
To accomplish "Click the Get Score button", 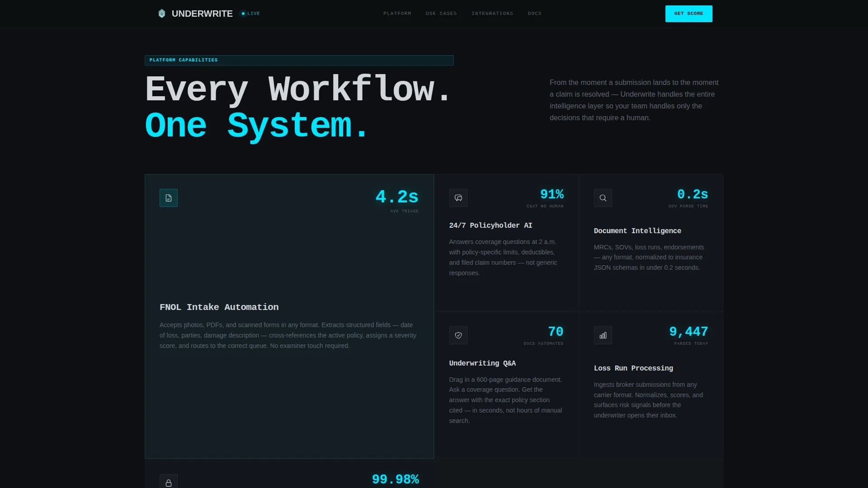I will pyautogui.click(x=689, y=14).
